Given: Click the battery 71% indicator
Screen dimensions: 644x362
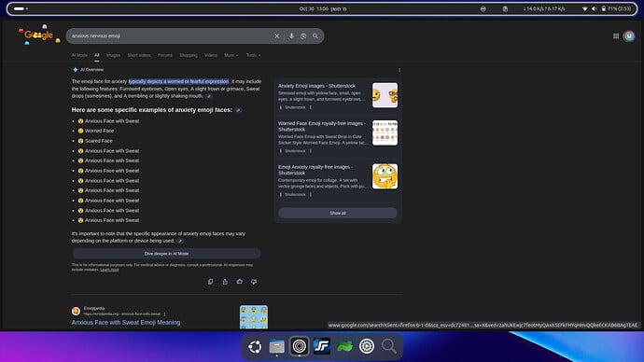Looking at the screenshot, I should click(616, 8).
